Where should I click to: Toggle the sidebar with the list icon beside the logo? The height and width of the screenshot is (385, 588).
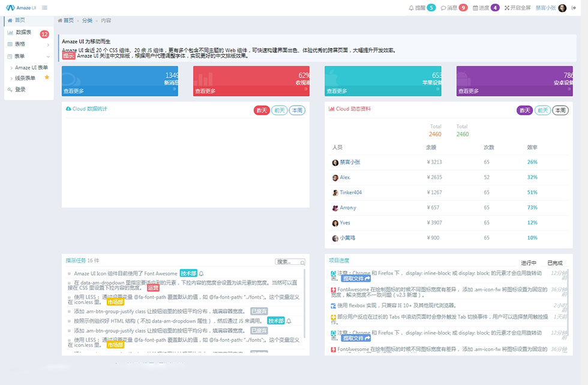point(44,7)
